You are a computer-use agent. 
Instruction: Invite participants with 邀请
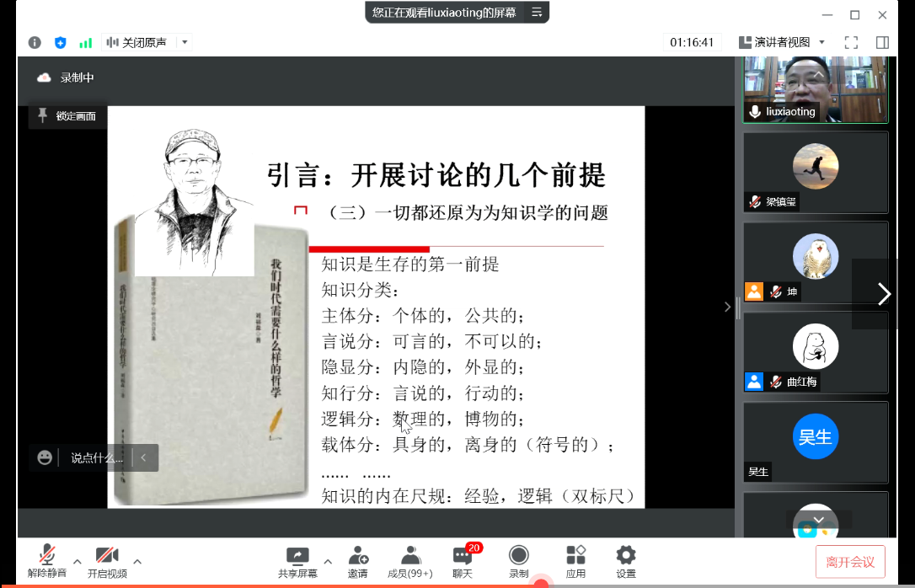357,561
